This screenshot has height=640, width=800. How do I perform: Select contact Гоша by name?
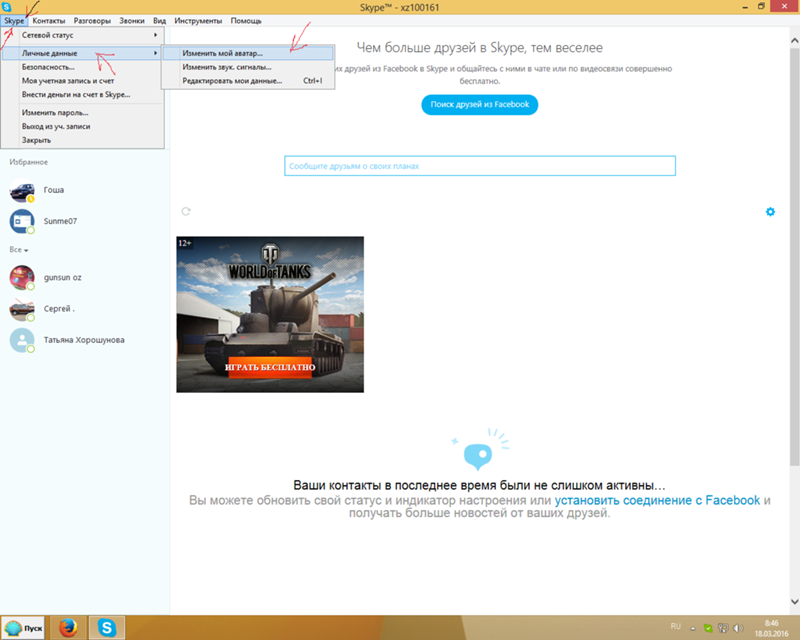54,190
